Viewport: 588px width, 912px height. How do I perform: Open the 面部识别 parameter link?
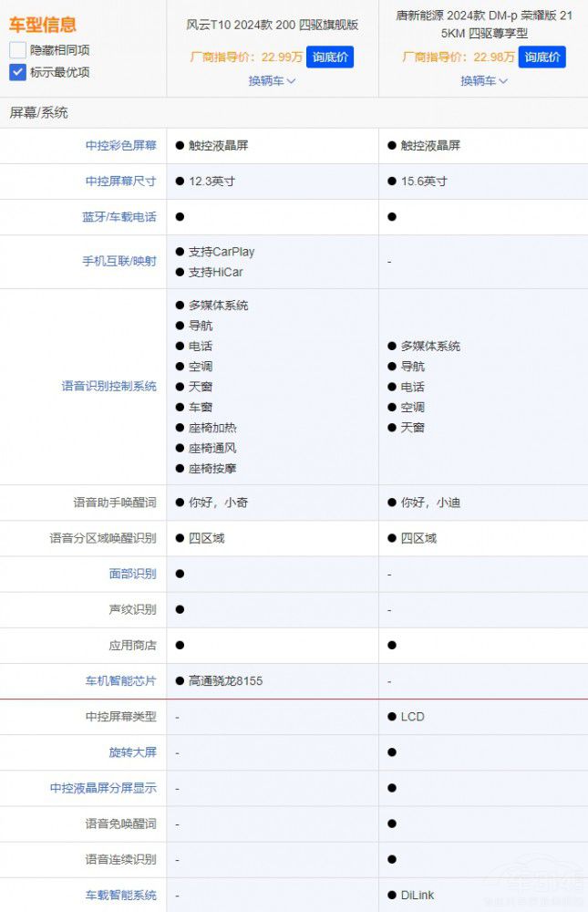132,575
